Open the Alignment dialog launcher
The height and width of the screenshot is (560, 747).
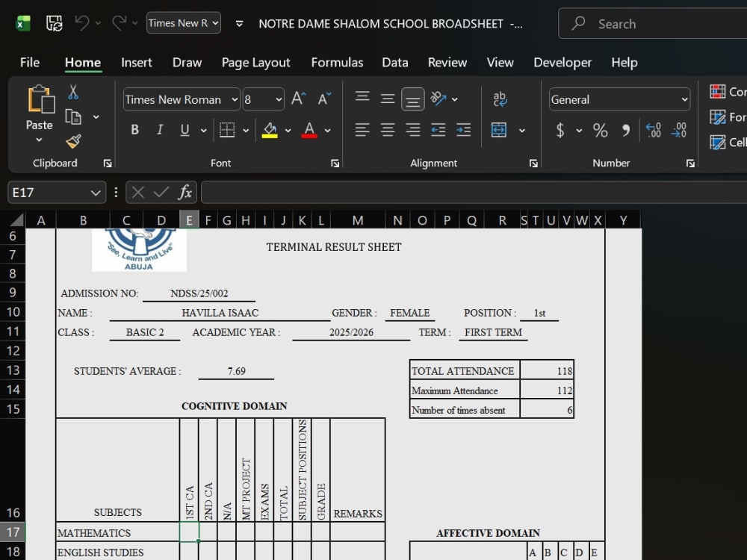click(x=533, y=164)
